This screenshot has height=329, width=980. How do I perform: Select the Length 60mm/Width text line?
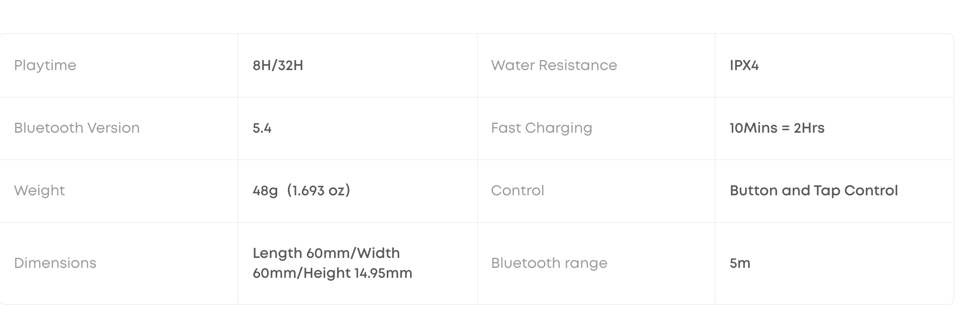[x=326, y=253]
